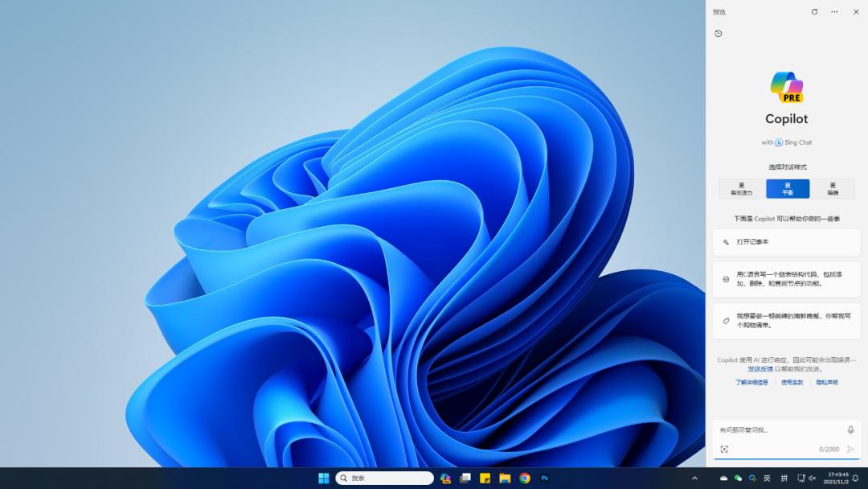The height and width of the screenshot is (489, 868).
Task: Select the More Creative conversation style
Action: pyautogui.click(x=741, y=189)
